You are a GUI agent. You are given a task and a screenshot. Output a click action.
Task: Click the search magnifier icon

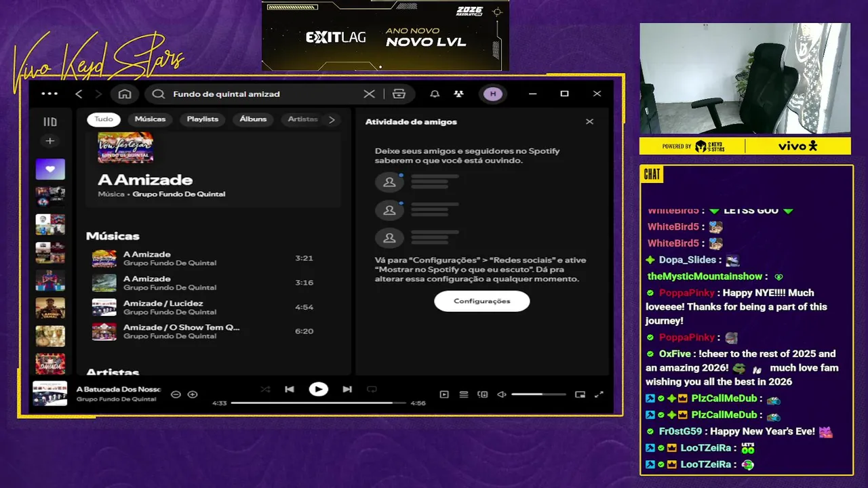pyautogui.click(x=159, y=94)
